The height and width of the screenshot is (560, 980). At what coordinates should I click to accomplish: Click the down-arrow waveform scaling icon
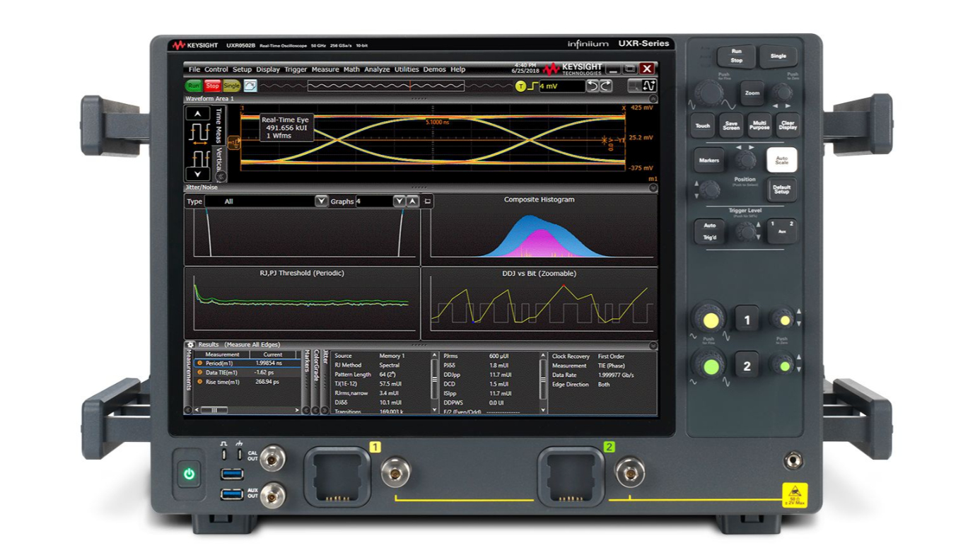coord(197,173)
